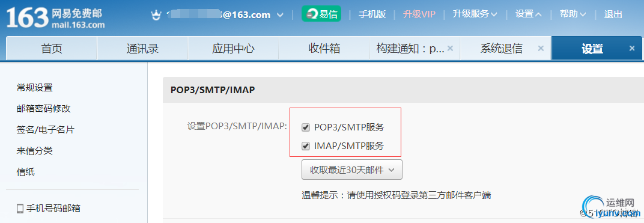
Task: Select 邮箱密码修改 in the sidebar
Action: point(43,109)
